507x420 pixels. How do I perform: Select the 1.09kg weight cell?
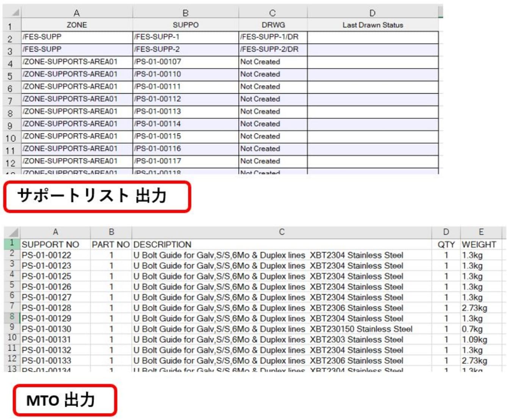[482, 340]
